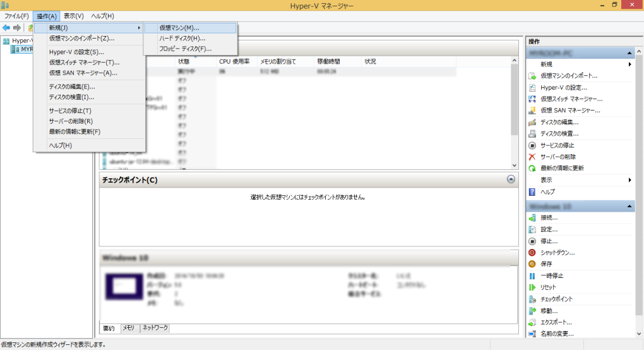Image resolution: width=644 pixels, height=350 pixels.
Task: Click the 最新の情報に更新 refresh icon in actions pane
Action: coord(532,168)
